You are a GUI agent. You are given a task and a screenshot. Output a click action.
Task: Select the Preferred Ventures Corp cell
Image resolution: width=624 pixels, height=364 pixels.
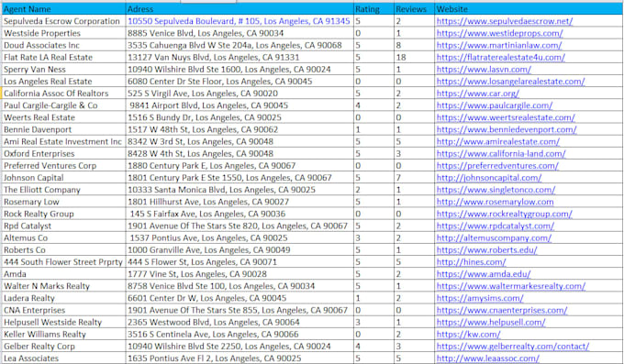point(63,166)
